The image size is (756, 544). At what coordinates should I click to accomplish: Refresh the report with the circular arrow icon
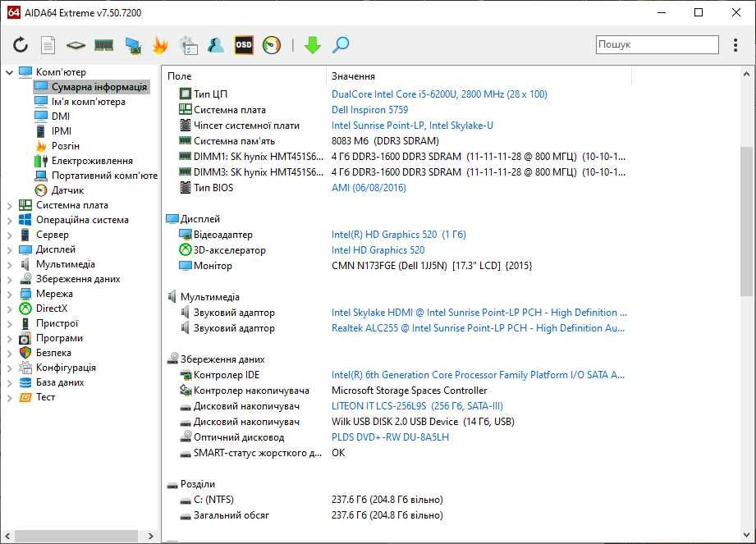[x=21, y=45]
